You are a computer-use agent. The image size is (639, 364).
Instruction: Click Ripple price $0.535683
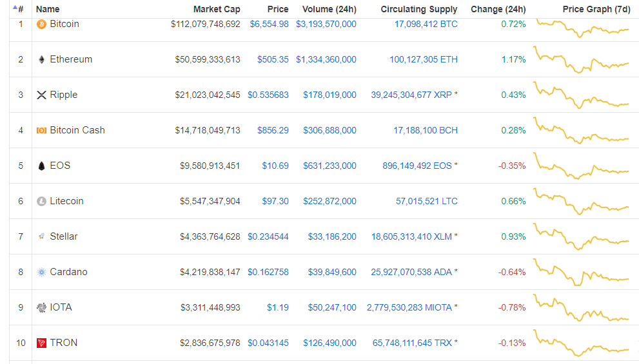click(268, 95)
